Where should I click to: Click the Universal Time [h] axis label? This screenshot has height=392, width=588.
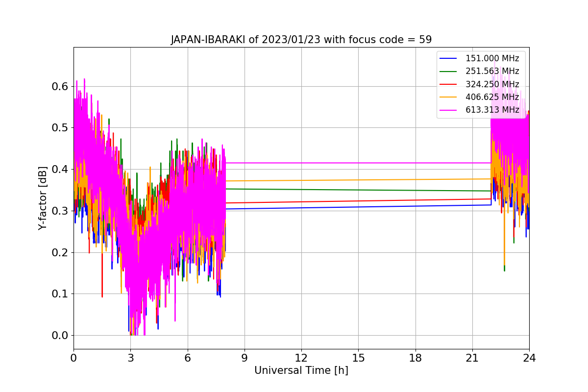(x=301, y=371)
